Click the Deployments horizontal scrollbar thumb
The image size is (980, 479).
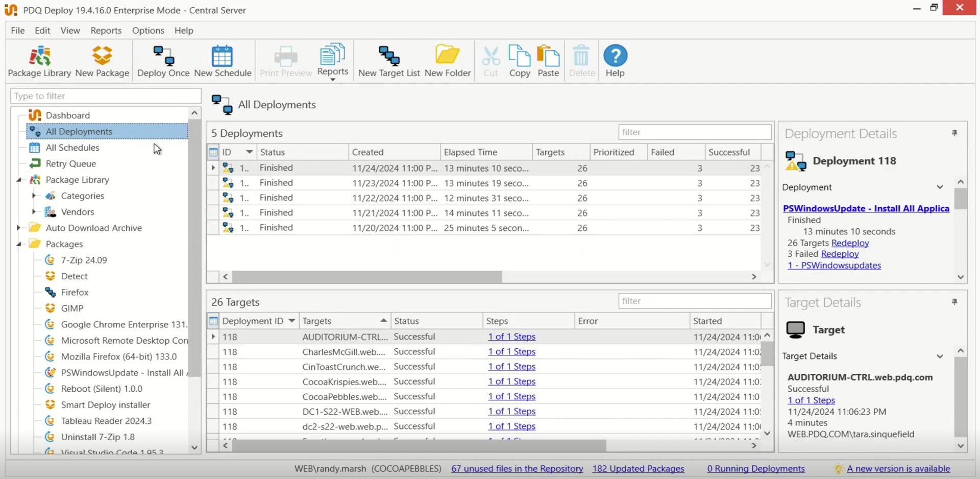[x=366, y=277]
